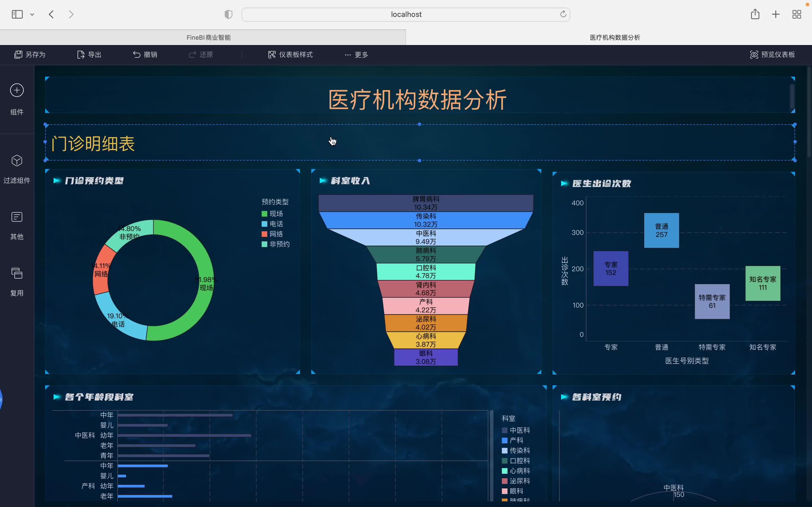The image size is (812, 507).
Task: Toggle 产科 legend entry in bar chart
Action: coord(512,441)
